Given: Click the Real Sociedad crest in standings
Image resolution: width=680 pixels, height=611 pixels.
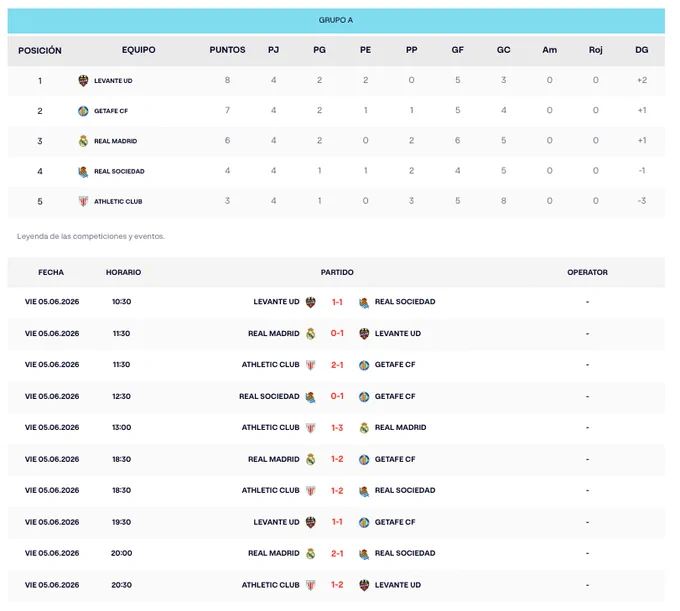Looking at the screenshot, I should pyautogui.click(x=83, y=171).
